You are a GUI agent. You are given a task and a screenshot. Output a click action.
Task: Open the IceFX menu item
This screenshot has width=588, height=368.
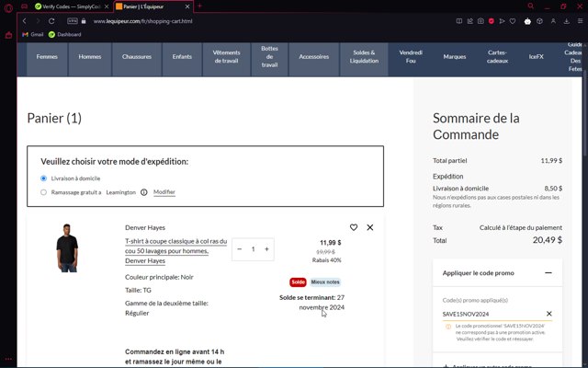tap(537, 57)
